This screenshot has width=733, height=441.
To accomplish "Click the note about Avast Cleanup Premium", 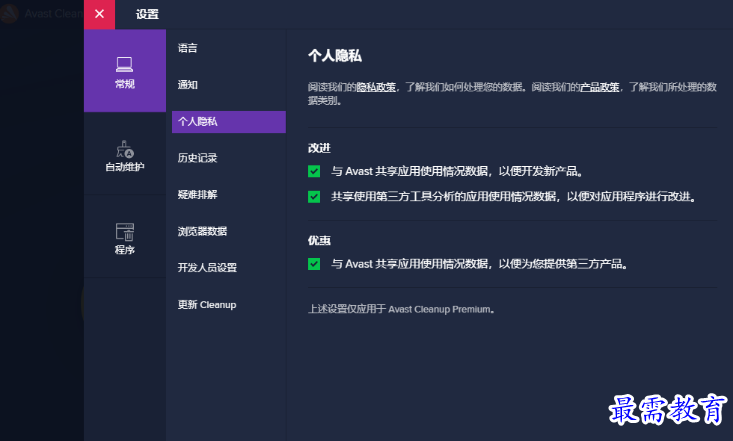I will coord(401,309).
